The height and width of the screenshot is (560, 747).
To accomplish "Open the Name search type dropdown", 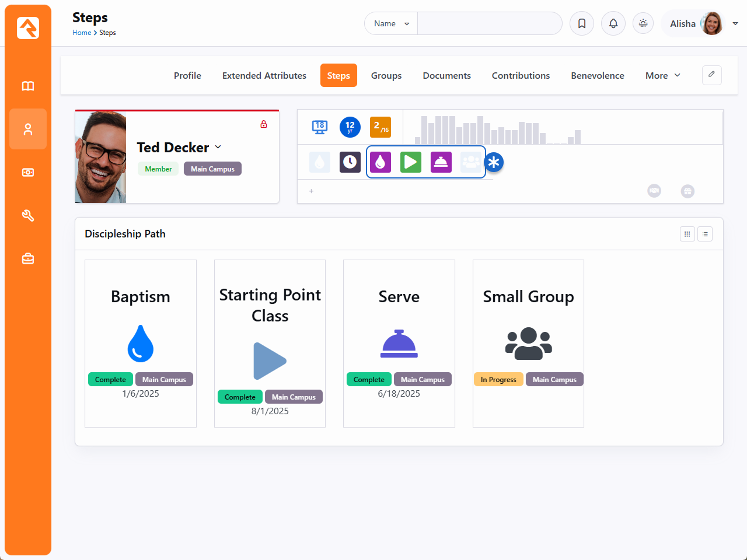I will (x=391, y=23).
